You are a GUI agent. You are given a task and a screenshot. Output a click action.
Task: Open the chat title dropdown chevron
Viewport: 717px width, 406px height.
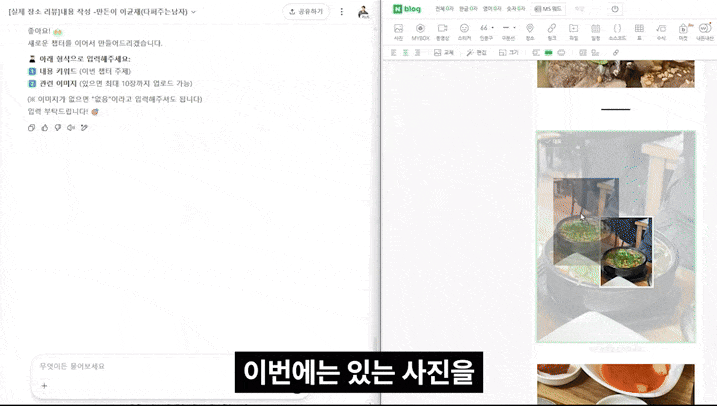(194, 12)
